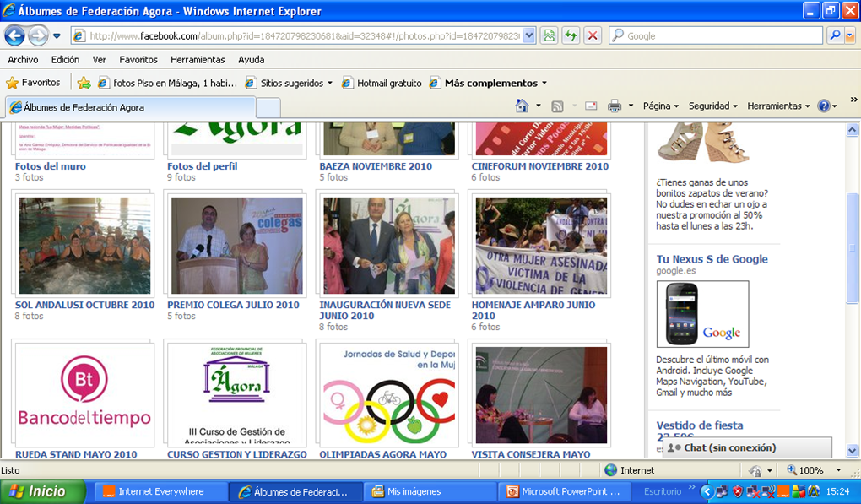Click the Home page icon
Viewport: 861px width, 504px height.
click(523, 106)
